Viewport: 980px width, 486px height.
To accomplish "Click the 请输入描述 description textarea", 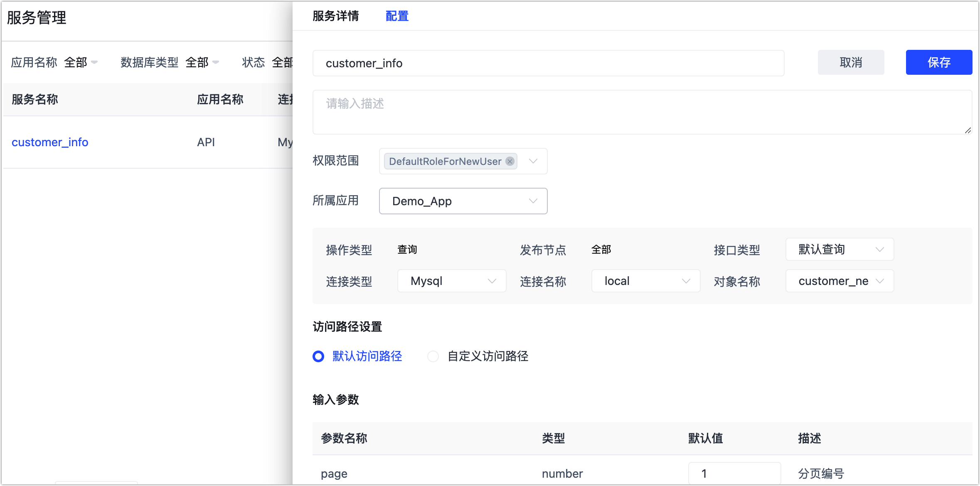I will [642, 112].
